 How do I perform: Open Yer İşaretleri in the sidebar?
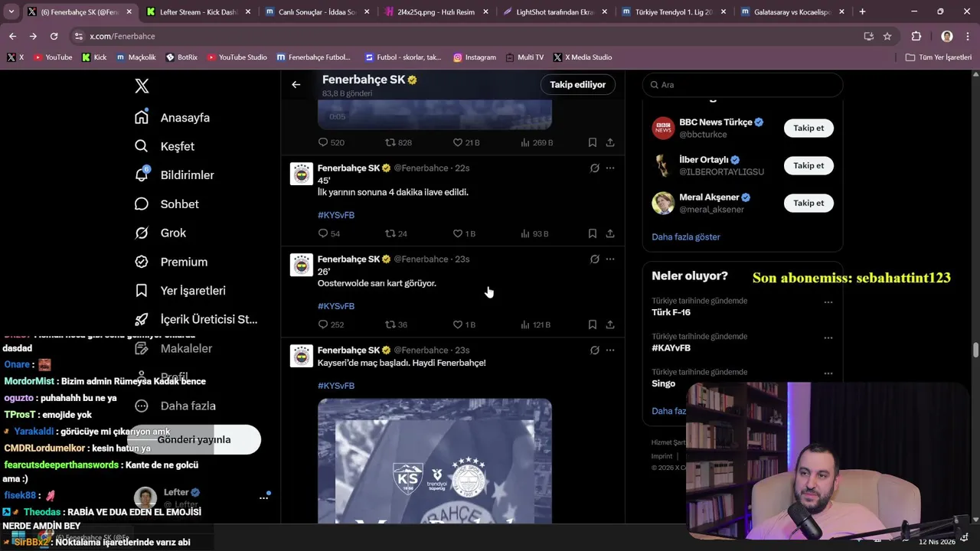point(180,291)
